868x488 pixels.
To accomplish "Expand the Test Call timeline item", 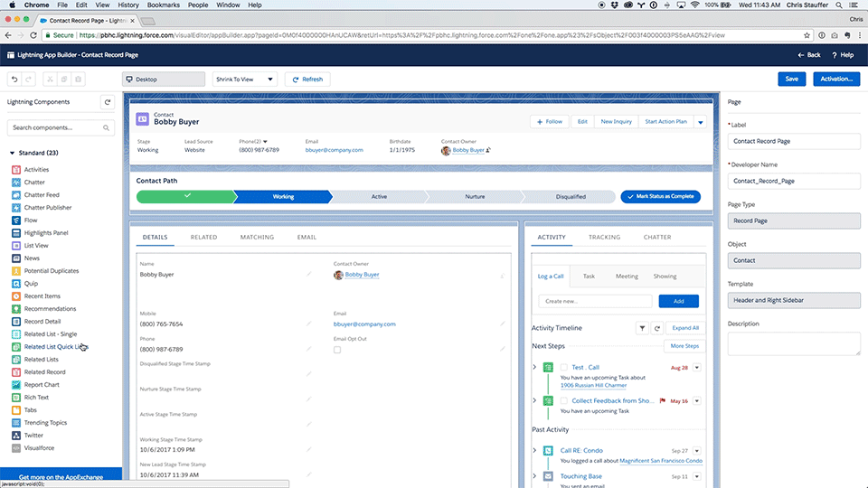I will tap(534, 367).
